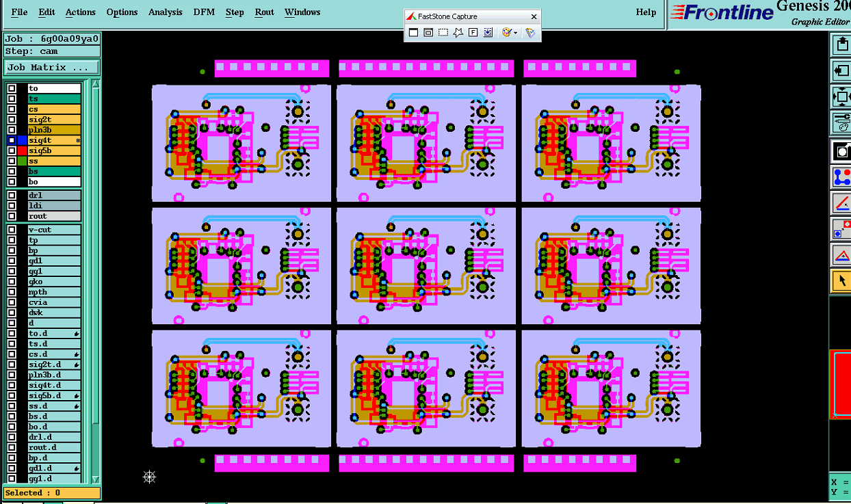Toggle checkbox for the 'drl' layer
851x504 pixels.
tap(12, 196)
